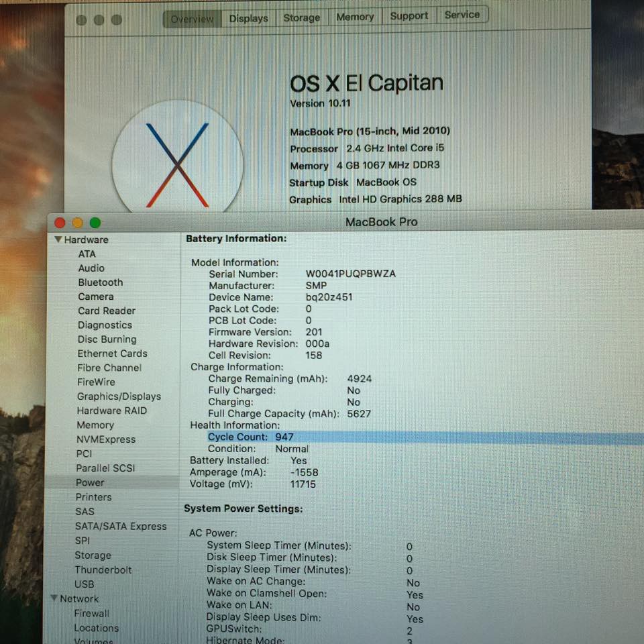Select Audio in the sidebar
The height and width of the screenshot is (644, 644).
click(91, 268)
